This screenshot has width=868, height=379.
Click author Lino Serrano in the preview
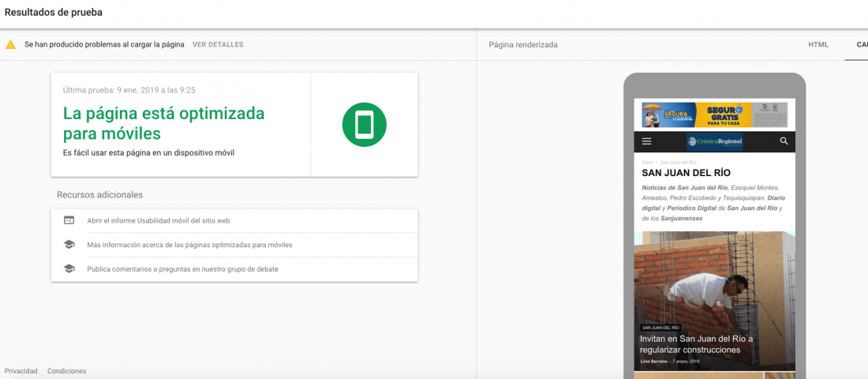654,362
